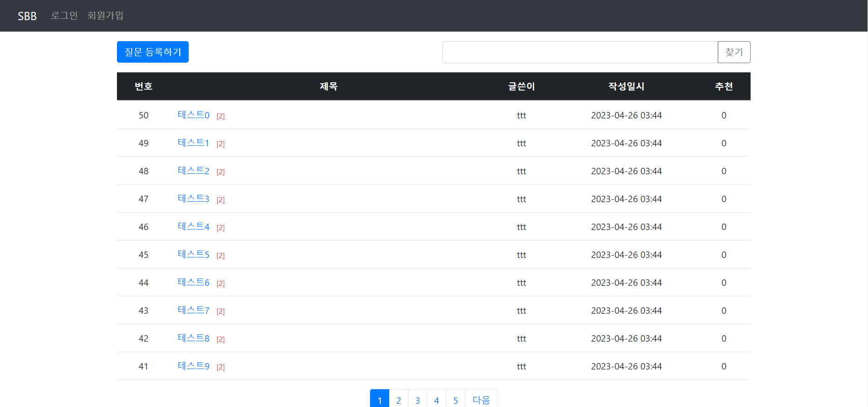This screenshot has height=407, width=868.
Task: Click the 제목 column header
Action: click(328, 86)
